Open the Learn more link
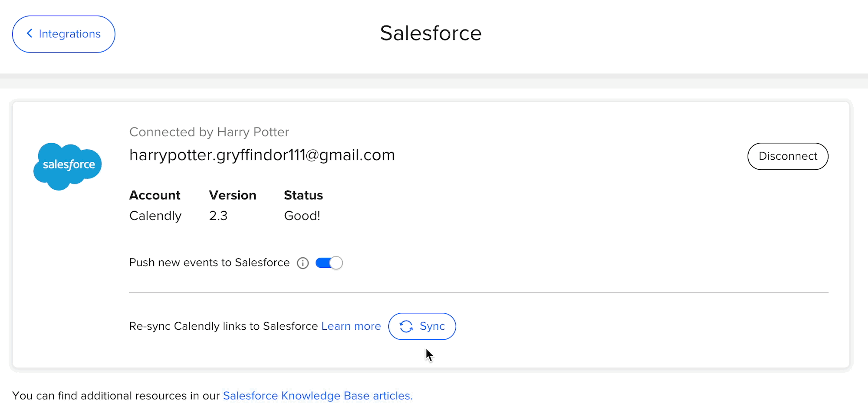Screen dimensions: 868x420 coord(351,326)
